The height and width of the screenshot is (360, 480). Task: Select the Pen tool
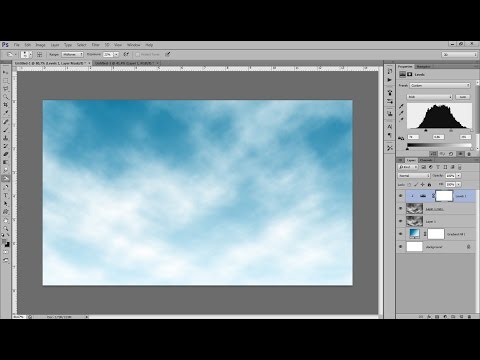pyautogui.click(x=6, y=187)
